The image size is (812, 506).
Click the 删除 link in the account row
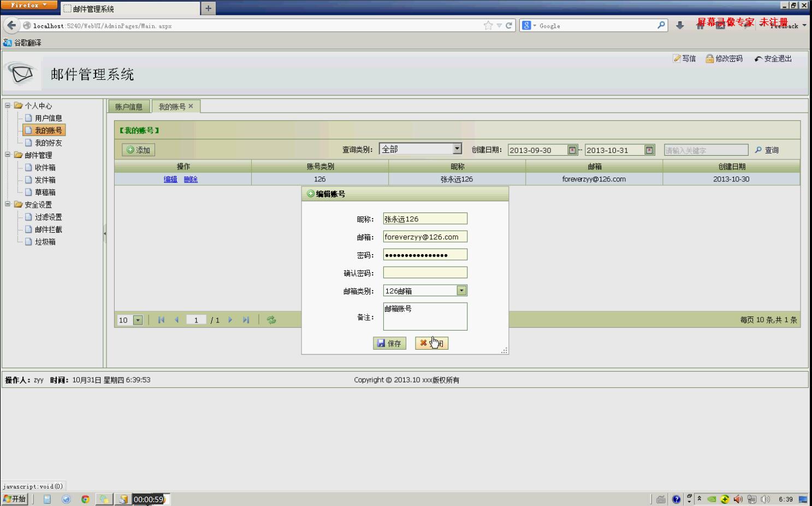point(191,179)
